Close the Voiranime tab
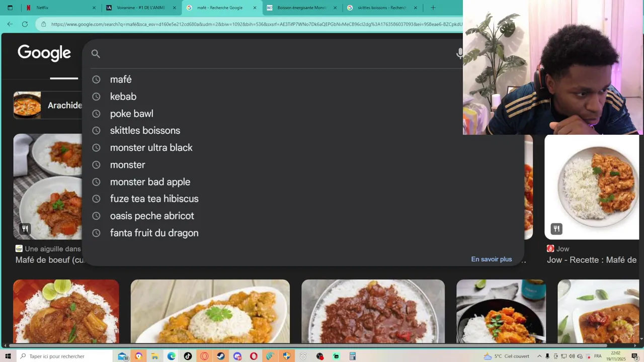This screenshot has height=362, width=644. 175,8
